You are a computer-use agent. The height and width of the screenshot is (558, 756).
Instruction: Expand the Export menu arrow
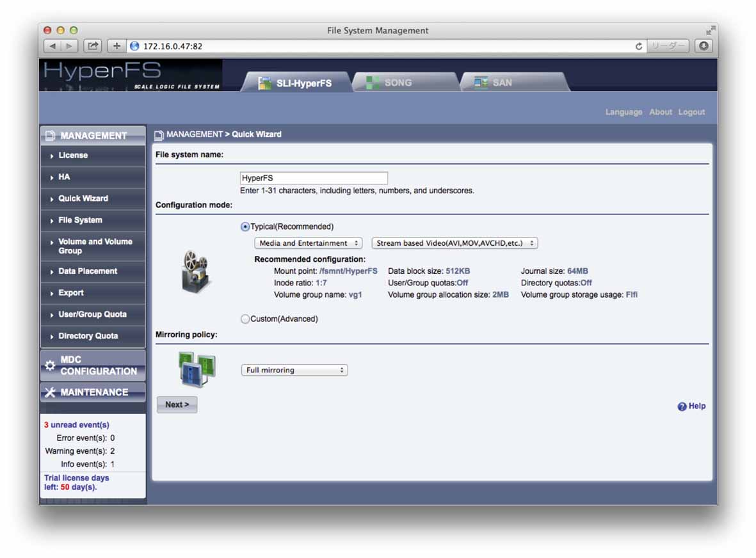pos(52,293)
